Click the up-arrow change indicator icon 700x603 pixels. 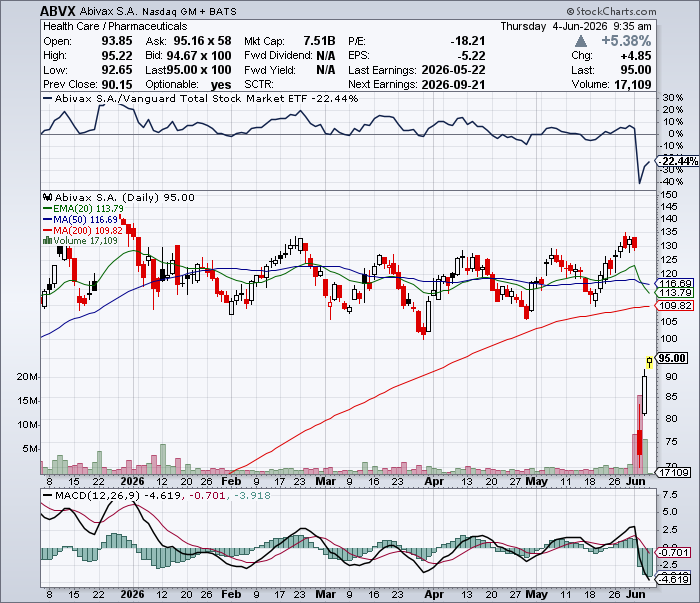581,42
